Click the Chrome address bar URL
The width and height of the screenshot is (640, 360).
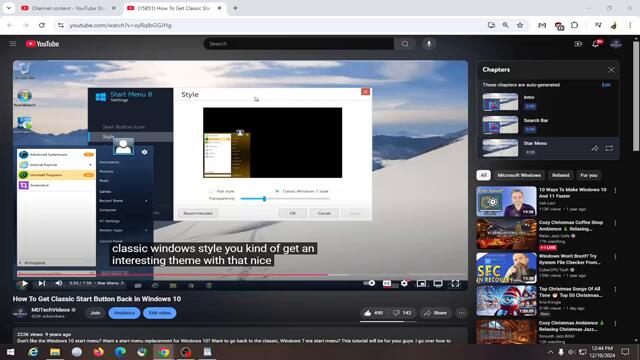120,25
